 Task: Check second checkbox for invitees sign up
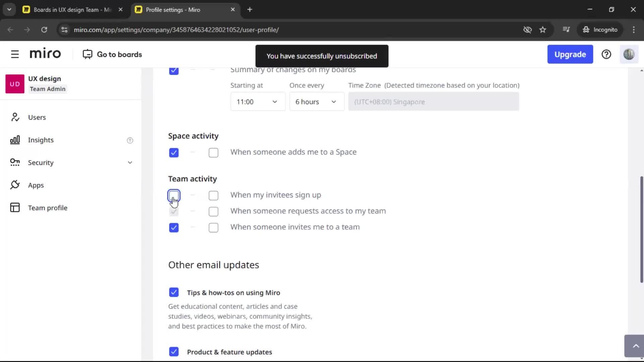(x=213, y=196)
